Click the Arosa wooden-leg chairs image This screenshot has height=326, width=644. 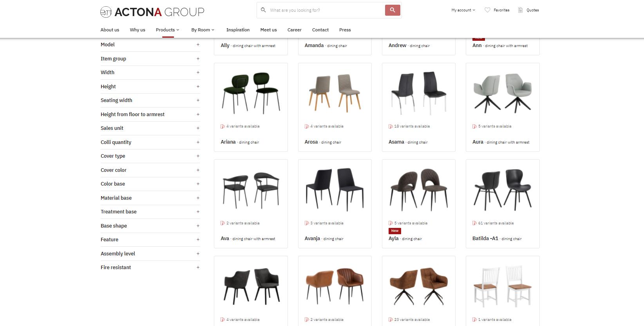(x=335, y=93)
